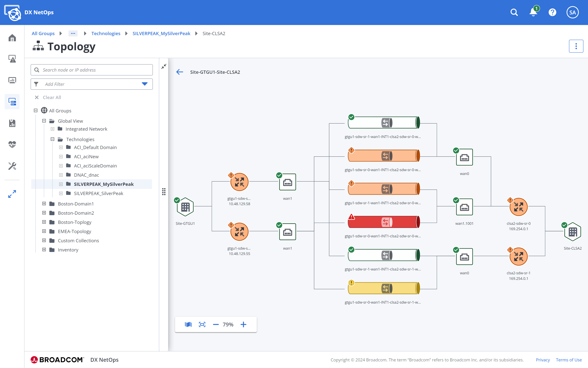Screen dimensions: 588x368
Task: Expand the Boston-Toplogy folder
Action: [44, 222]
